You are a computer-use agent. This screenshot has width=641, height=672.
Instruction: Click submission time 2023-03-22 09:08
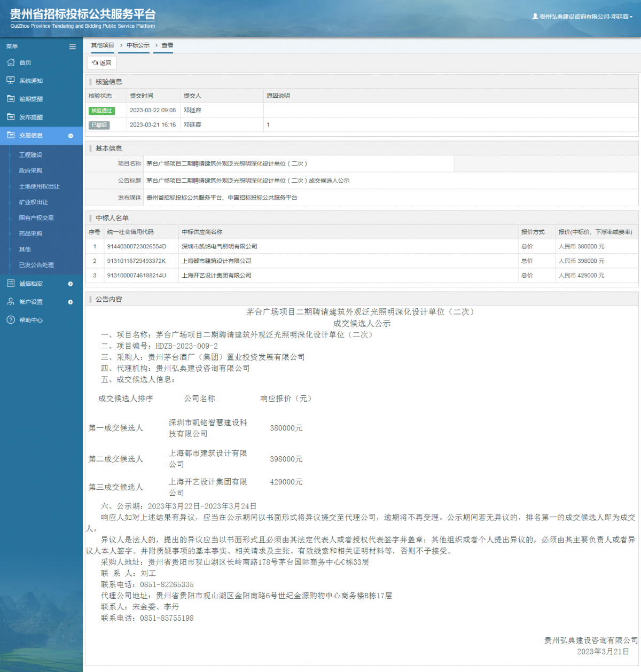153,111
